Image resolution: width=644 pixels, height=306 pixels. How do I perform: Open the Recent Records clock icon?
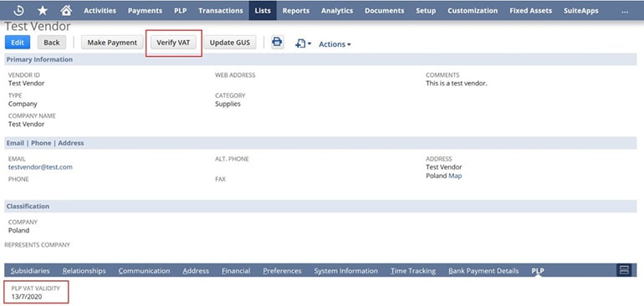[x=19, y=11]
